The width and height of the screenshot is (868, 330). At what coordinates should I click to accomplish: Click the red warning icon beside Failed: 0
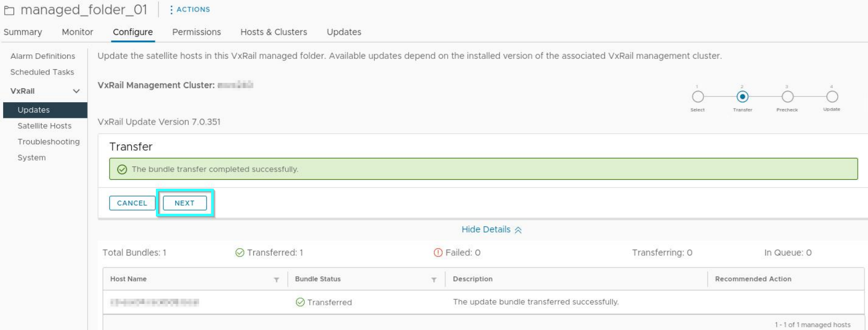tap(438, 253)
